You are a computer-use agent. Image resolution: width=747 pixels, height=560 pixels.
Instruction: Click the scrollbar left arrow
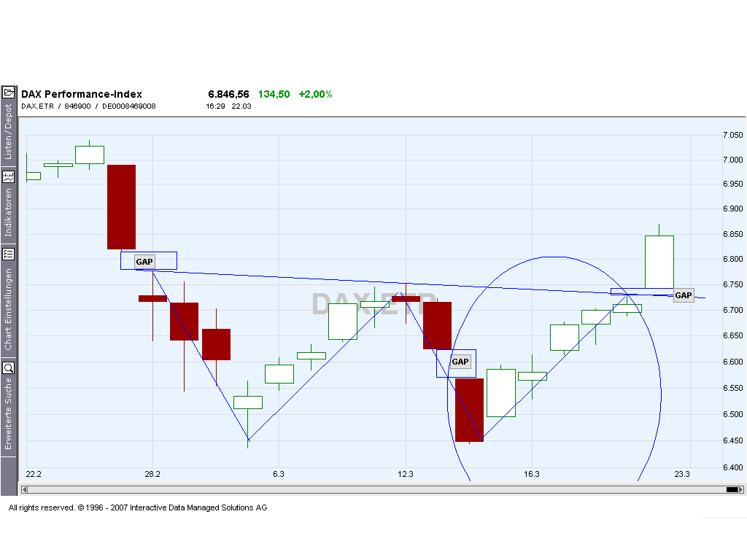pyautogui.click(x=24, y=489)
